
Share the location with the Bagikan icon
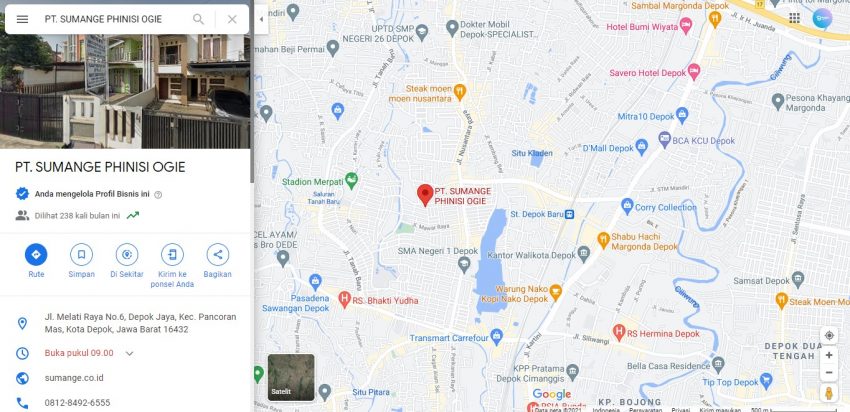click(217, 254)
